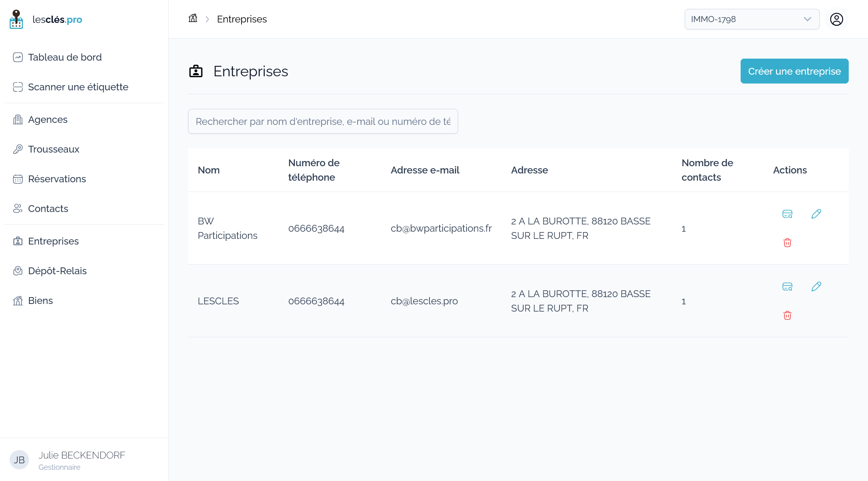Click email cb@lescles.pro
The width and height of the screenshot is (868, 481).
point(424,301)
